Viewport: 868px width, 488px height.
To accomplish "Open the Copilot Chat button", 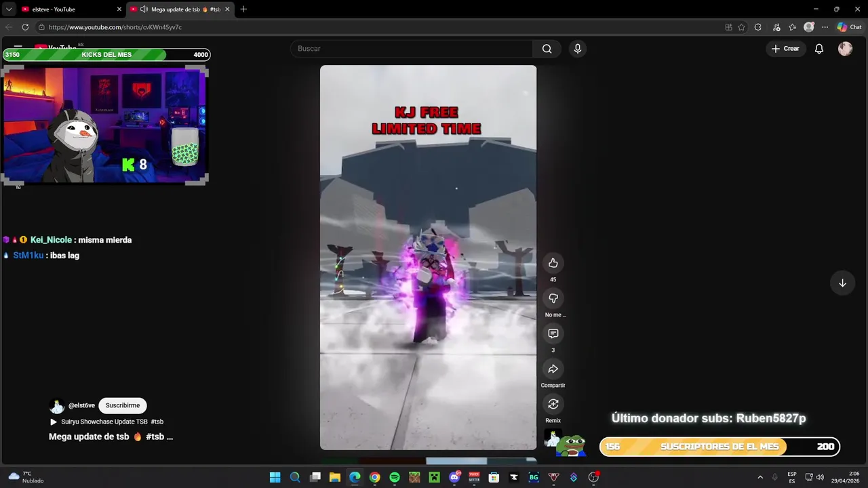I will (850, 27).
